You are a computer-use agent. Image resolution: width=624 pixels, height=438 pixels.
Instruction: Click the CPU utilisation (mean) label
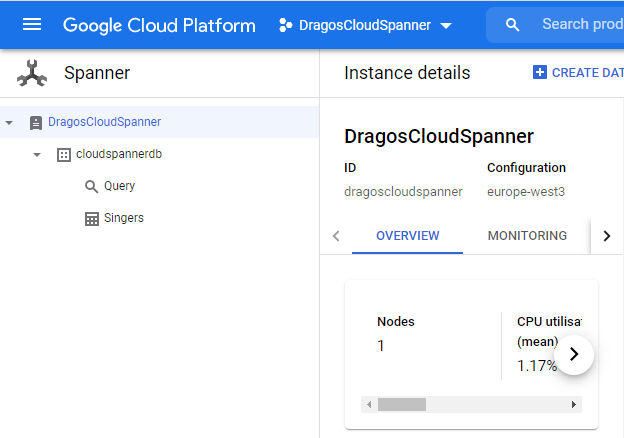click(x=549, y=331)
